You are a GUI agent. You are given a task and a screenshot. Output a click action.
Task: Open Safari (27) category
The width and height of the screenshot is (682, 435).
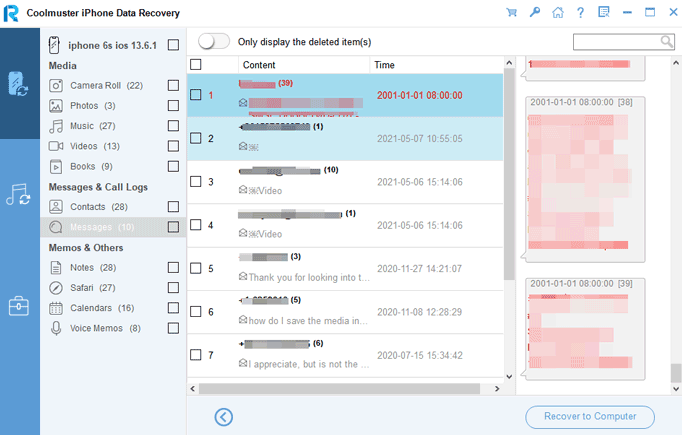[93, 288]
